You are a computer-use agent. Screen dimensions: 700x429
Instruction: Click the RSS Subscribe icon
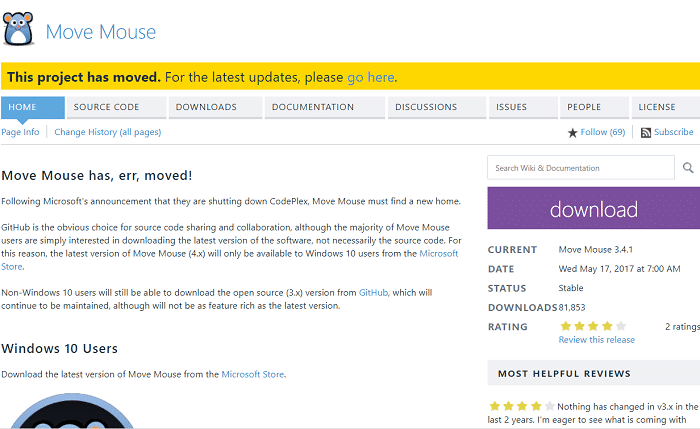tap(646, 133)
